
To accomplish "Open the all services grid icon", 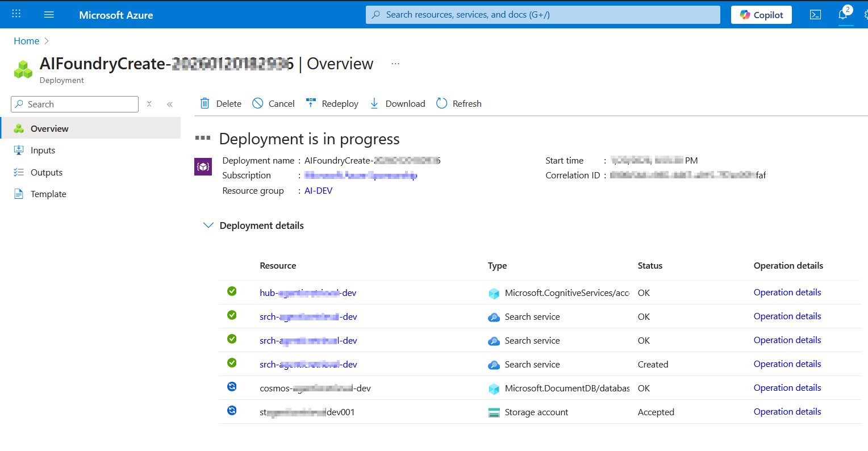I will (16, 14).
